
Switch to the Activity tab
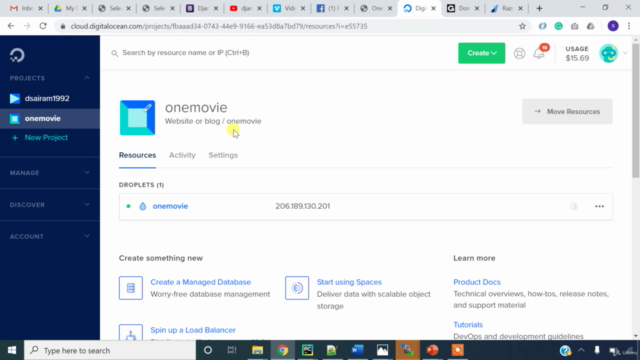pos(182,155)
